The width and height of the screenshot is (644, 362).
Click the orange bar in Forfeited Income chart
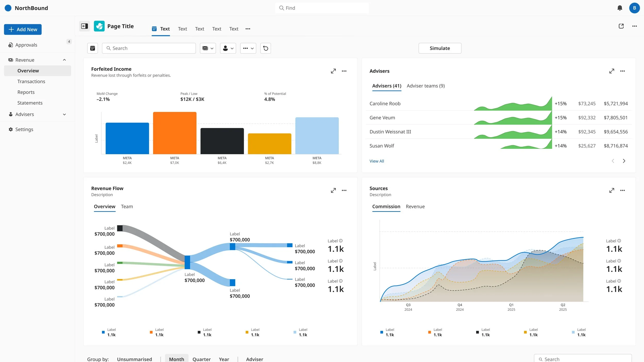(175, 133)
